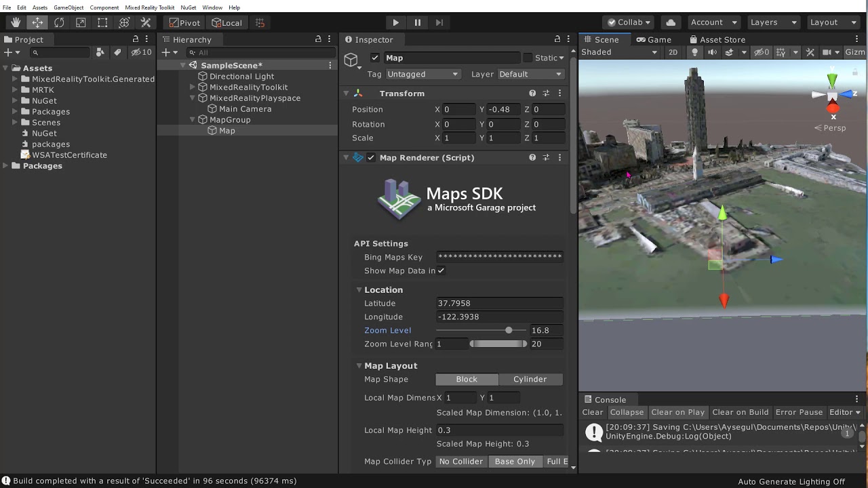Image resolution: width=868 pixels, height=488 pixels.
Task: Switch to the Asset Store tab
Action: coord(716,39)
